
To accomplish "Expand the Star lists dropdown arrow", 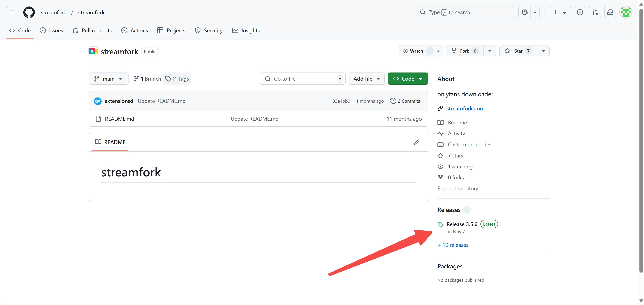I will point(543,51).
